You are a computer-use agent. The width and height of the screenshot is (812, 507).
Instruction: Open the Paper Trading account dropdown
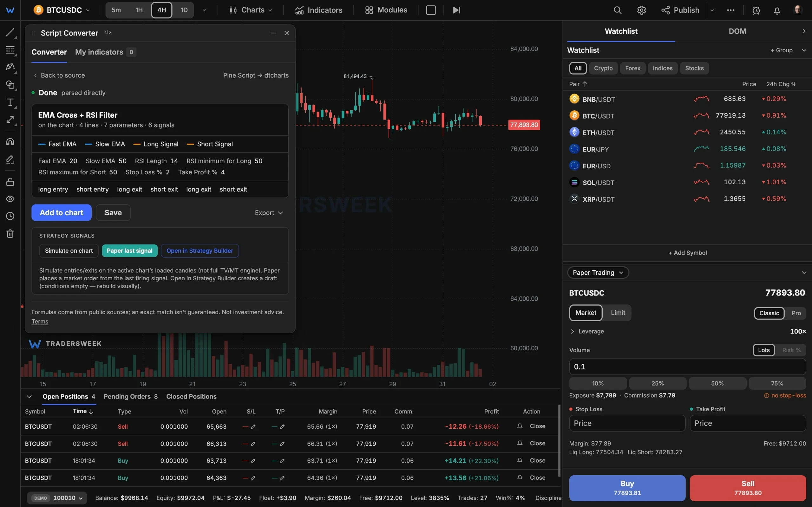tap(598, 272)
